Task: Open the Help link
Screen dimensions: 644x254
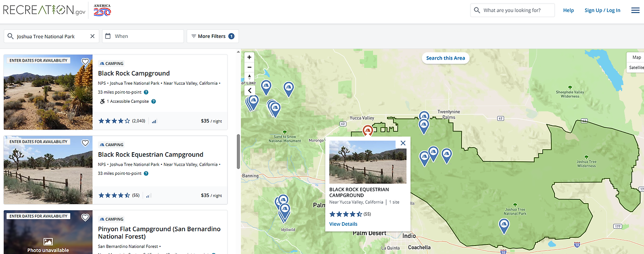Action: [x=569, y=10]
